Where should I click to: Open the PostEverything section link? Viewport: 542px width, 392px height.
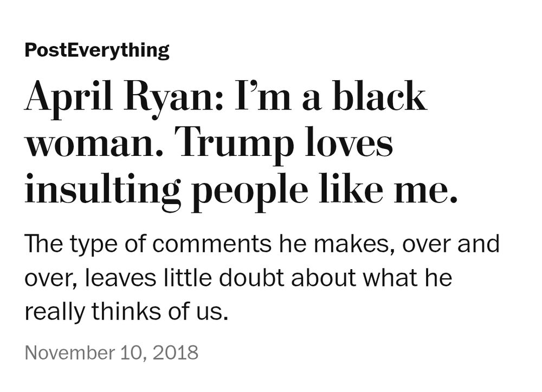pyautogui.click(x=97, y=51)
